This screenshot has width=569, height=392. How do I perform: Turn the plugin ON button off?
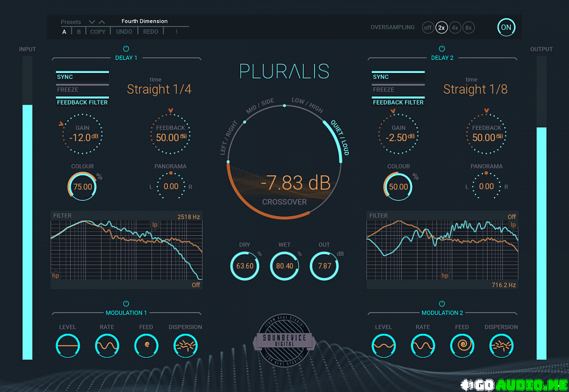[x=506, y=27]
